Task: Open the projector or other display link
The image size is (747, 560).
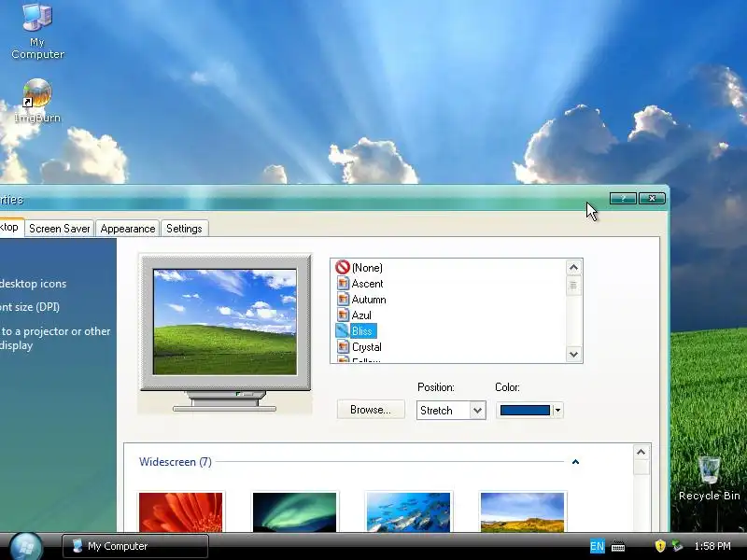Action: pos(55,338)
